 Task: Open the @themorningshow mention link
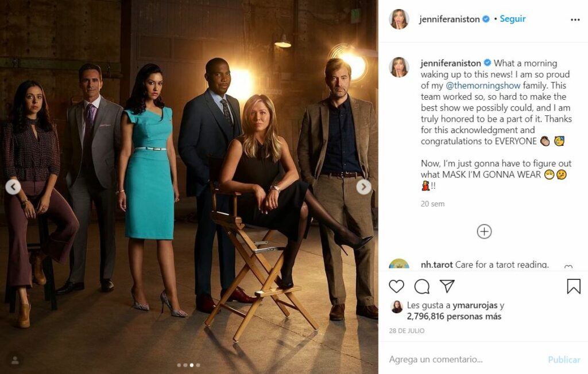(482, 85)
